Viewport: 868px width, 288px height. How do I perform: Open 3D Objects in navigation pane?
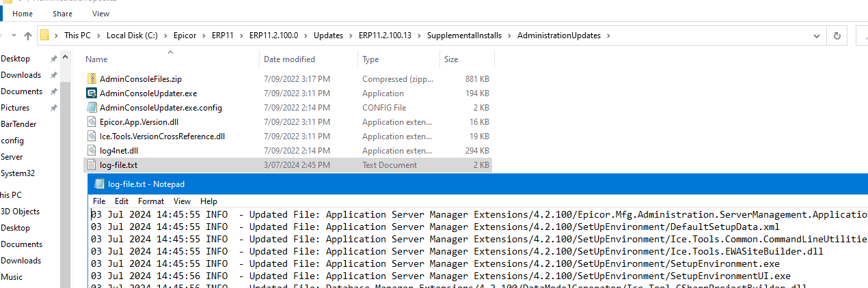point(20,212)
